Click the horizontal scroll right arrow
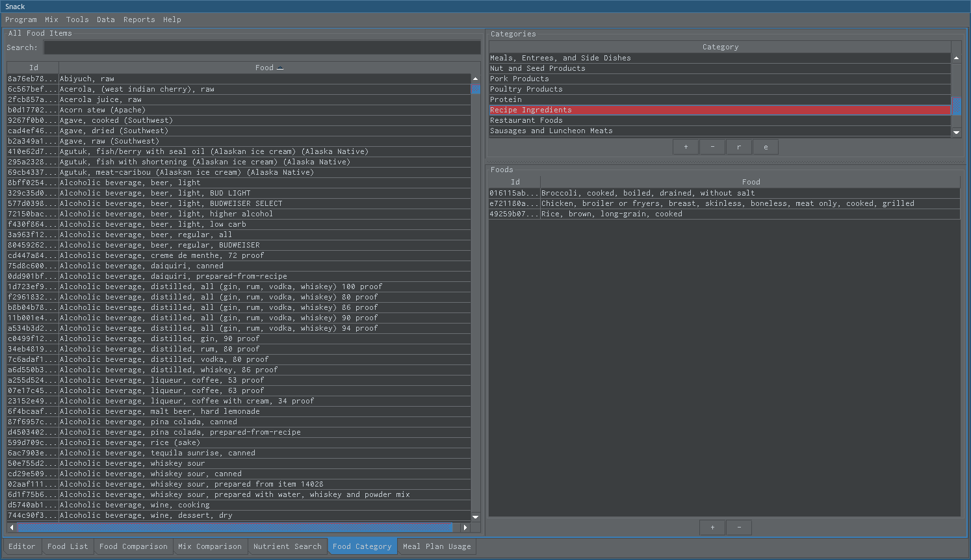Image resolution: width=971 pixels, height=560 pixels. (x=465, y=527)
